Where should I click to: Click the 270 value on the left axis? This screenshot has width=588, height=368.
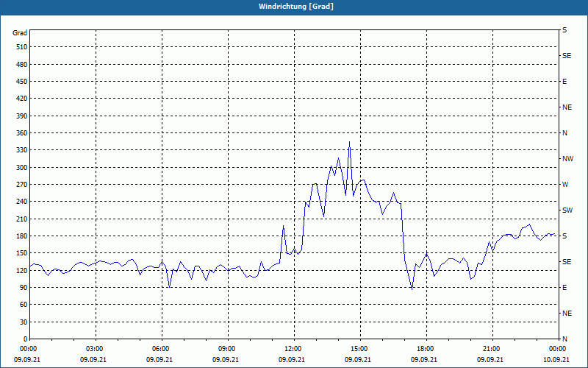coord(22,185)
